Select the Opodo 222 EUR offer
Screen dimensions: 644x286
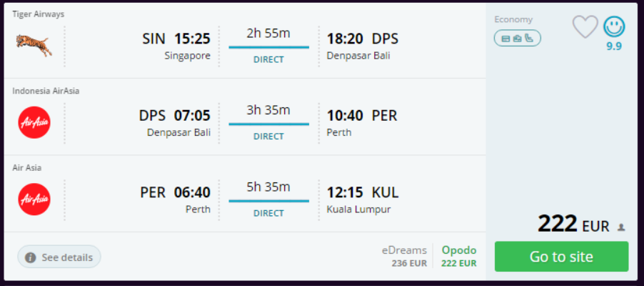(459, 257)
